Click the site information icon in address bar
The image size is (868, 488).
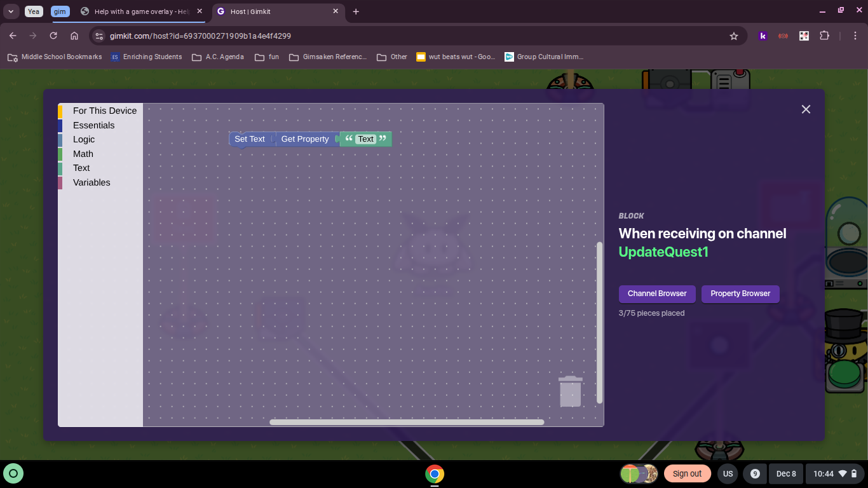click(x=98, y=36)
